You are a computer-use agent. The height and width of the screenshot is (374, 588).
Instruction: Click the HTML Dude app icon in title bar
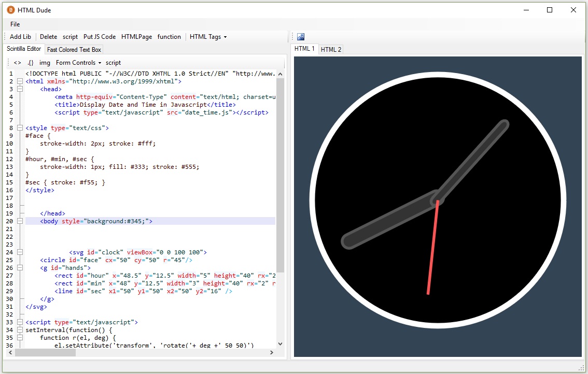[x=11, y=10]
